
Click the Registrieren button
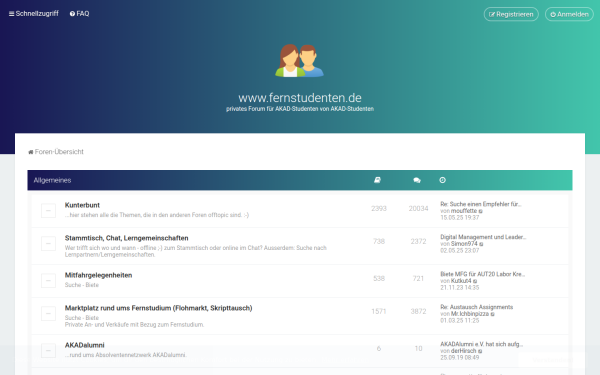(511, 14)
